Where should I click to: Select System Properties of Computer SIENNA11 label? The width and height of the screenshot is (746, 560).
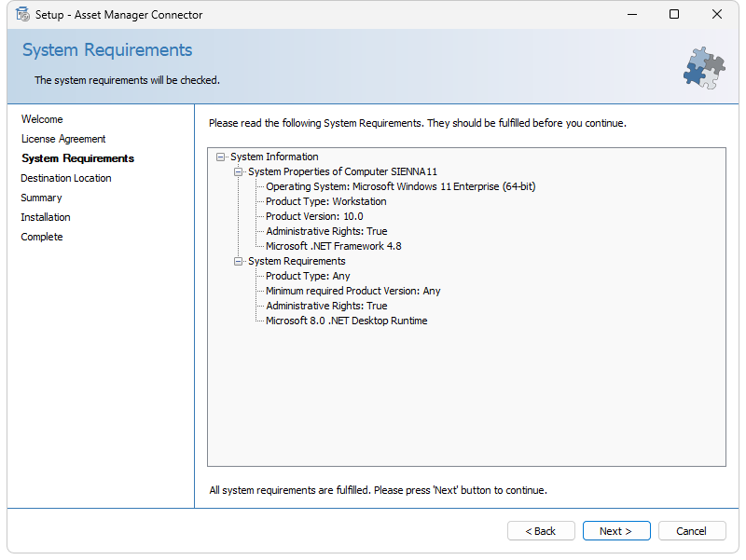(x=342, y=171)
